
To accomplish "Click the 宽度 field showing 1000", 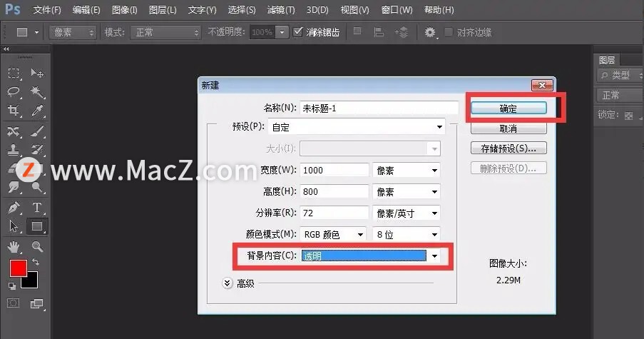I will 334,170.
